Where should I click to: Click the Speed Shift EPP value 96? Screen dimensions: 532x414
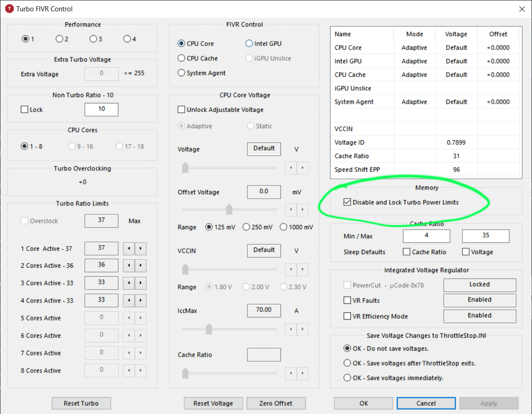tap(456, 170)
